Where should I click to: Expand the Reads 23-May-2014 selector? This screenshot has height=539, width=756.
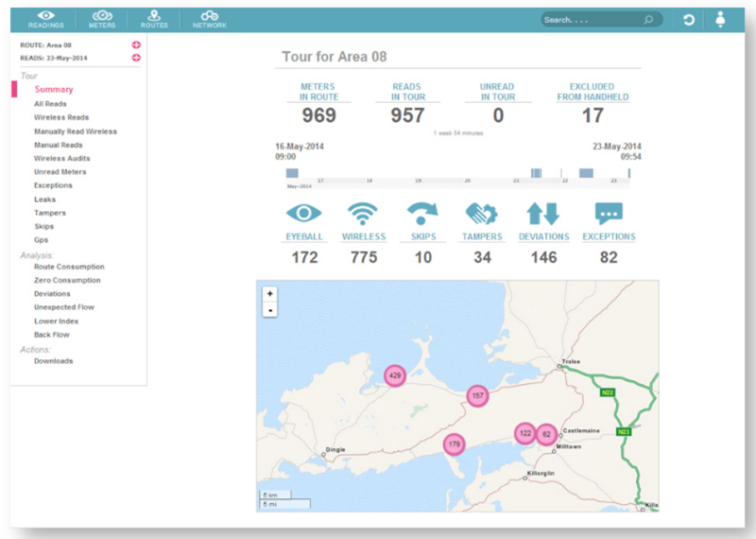[x=136, y=58]
